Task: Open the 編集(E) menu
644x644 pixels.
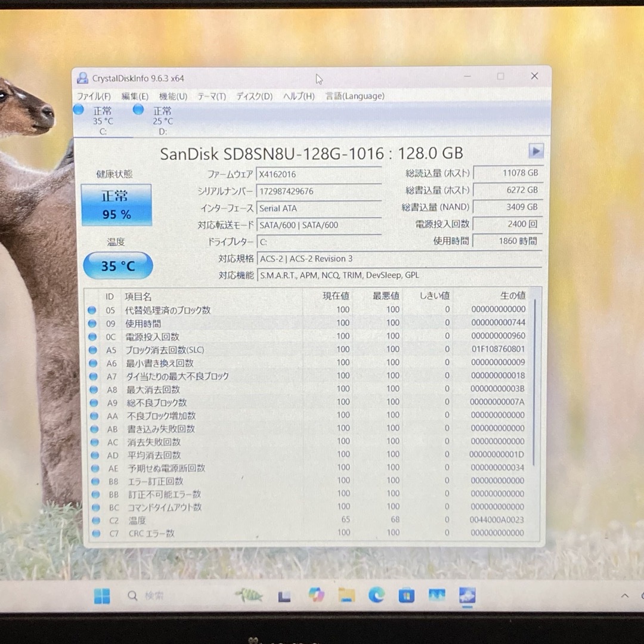Action: click(135, 96)
